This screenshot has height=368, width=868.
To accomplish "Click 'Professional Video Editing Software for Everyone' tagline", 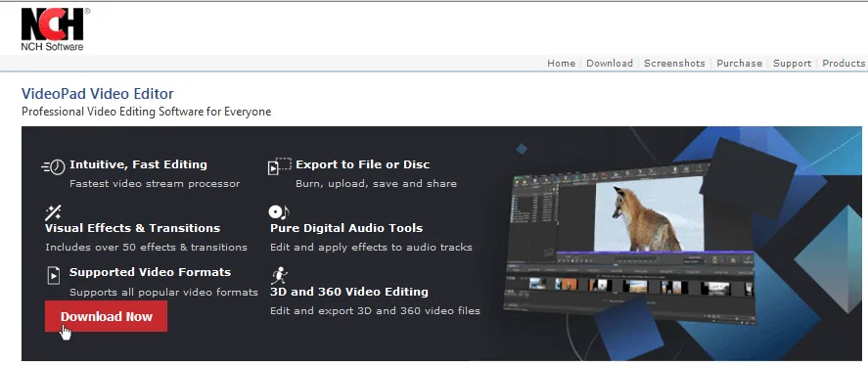I will 146,112.
